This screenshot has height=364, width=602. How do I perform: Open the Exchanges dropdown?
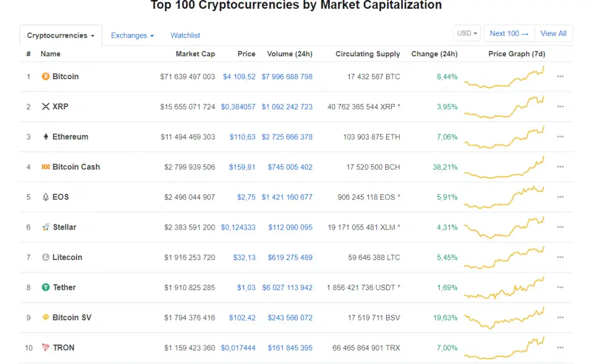point(132,35)
